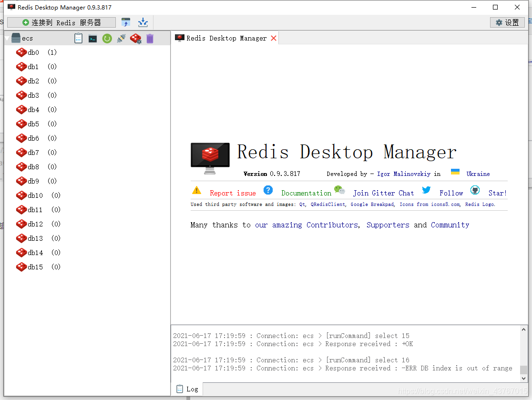The width and height of the screenshot is (532, 400).
Task: Disconnect ecs using the plug icon
Action: click(121, 38)
